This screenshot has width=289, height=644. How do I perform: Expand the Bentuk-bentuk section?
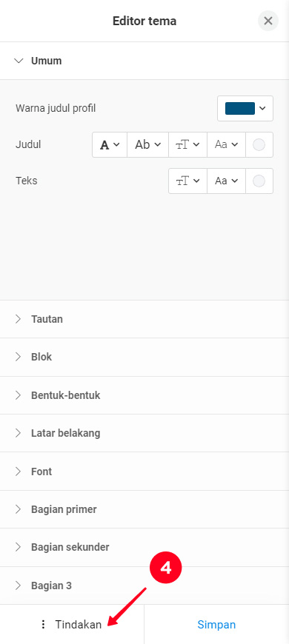click(x=144, y=395)
